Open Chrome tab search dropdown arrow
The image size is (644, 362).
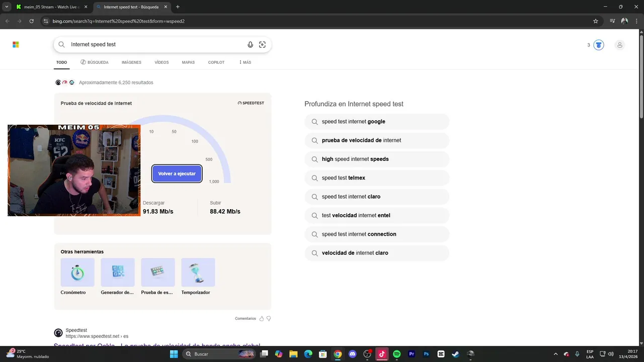coord(7,7)
